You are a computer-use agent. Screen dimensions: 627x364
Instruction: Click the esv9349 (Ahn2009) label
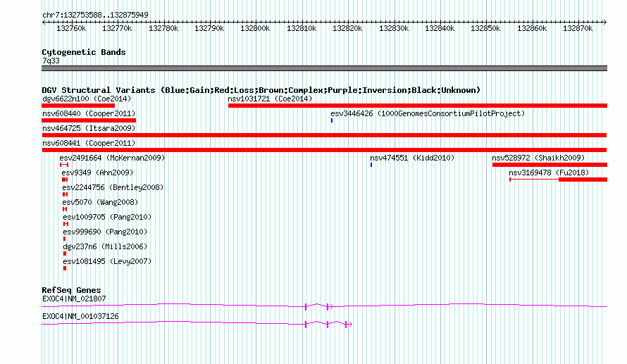(97, 172)
